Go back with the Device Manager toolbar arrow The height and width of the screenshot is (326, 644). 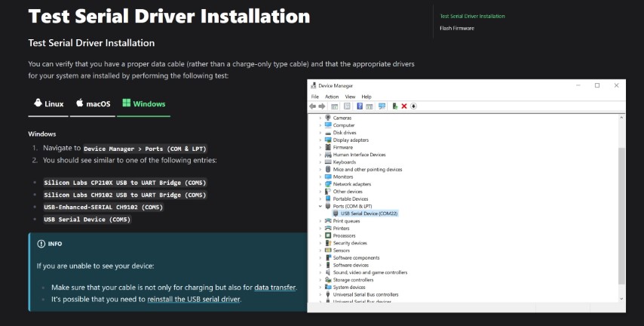point(312,106)
